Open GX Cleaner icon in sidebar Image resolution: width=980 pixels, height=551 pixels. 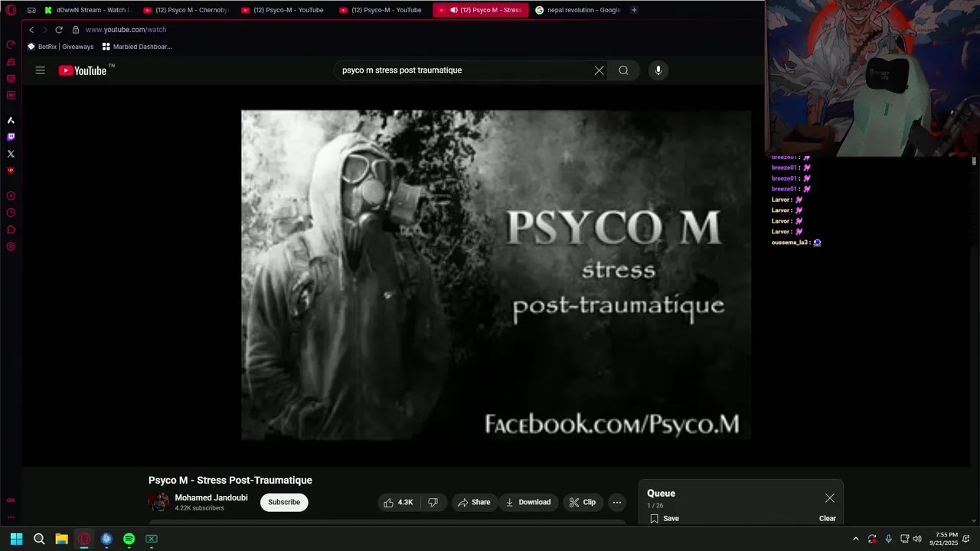11,61
